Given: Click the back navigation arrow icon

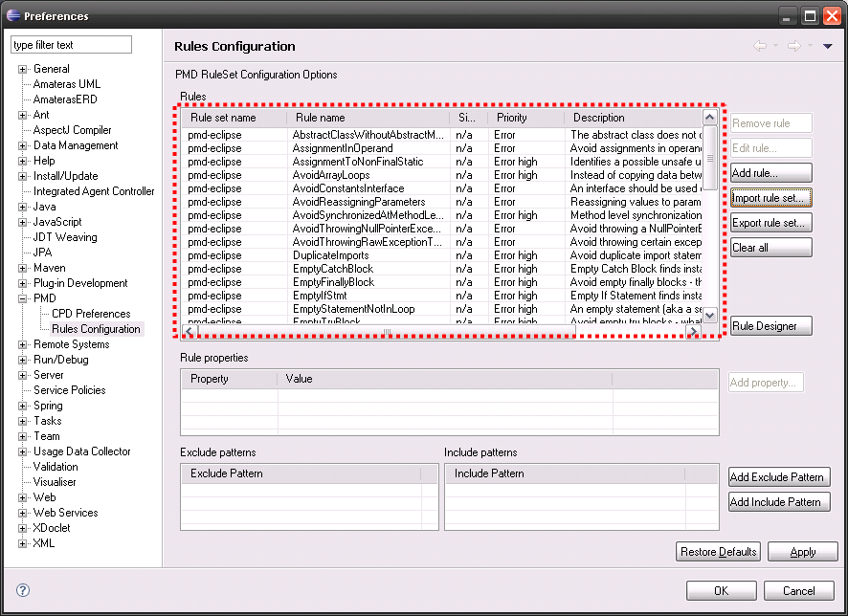Looking at the screenshot, I should coord(760,46).
